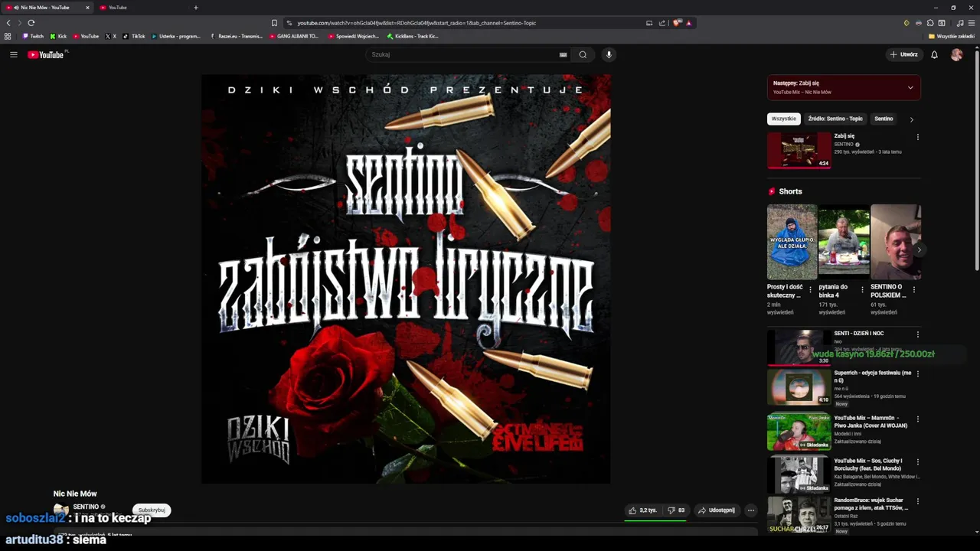Open the browser extensions puzzle icon
The width and height of the screenshot is (980, 551).
930,23
